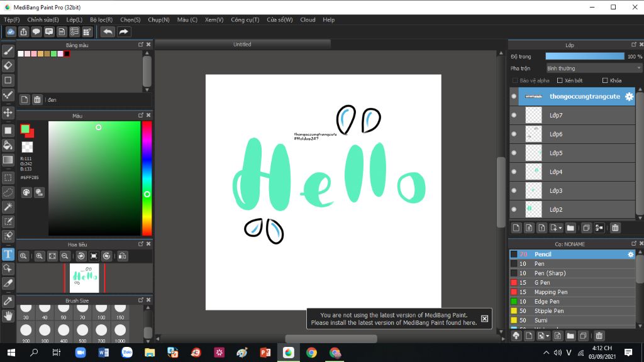Screen dimensions: 644x362
Task: Click the zoom out magnifier in Navigator
Action: (x=65, y=256)
